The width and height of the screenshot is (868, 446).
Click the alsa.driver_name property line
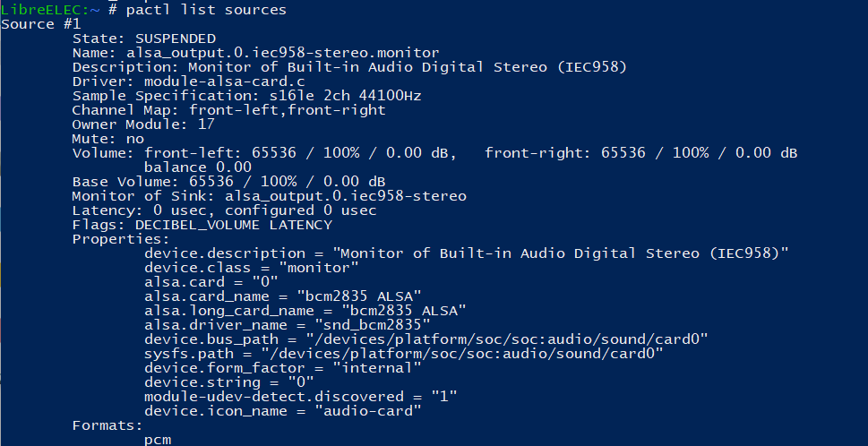pos(296,325)
